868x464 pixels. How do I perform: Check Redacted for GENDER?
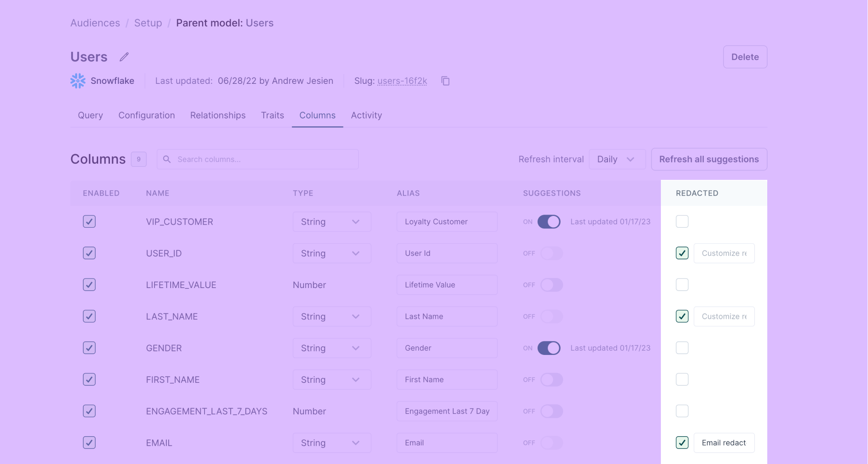click(x=682, y=348)
